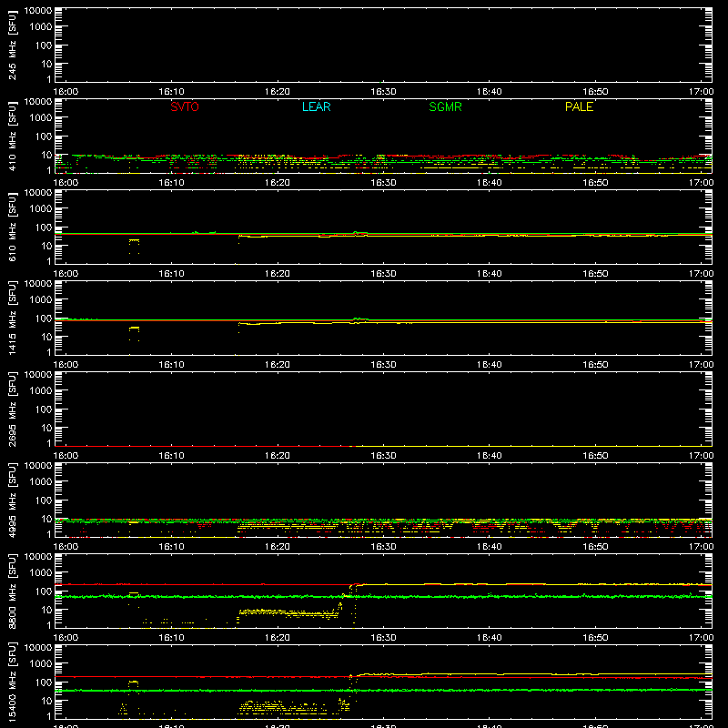Select the 1415 MHz [SFU] axis label
The image size is (728, 728).
tap(12, 318)
